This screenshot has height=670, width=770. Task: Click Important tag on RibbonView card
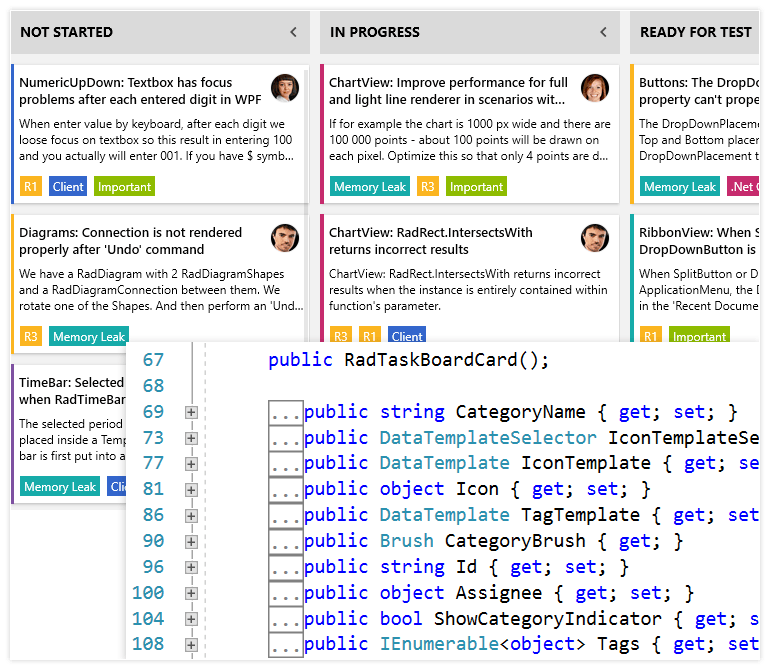point(699,335)
